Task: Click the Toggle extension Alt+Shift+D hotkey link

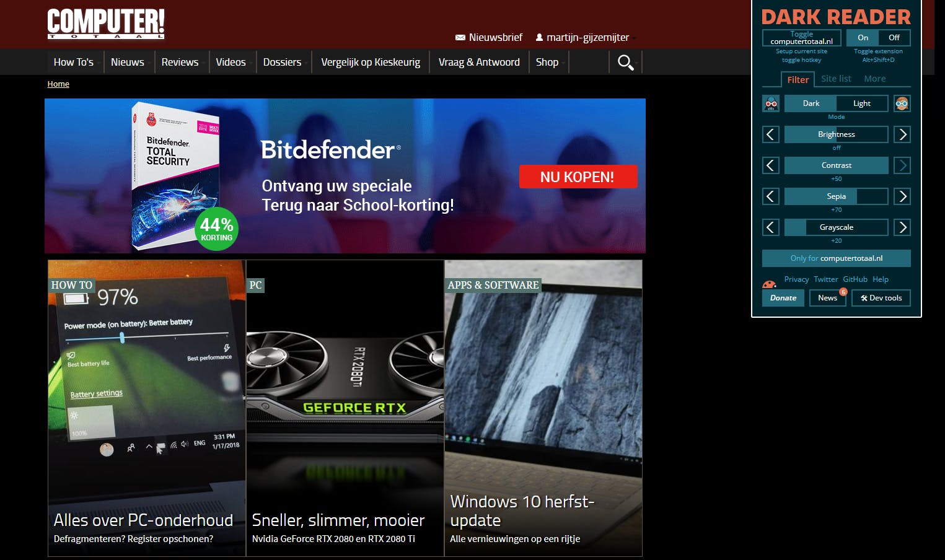Action: coord(878,56)
